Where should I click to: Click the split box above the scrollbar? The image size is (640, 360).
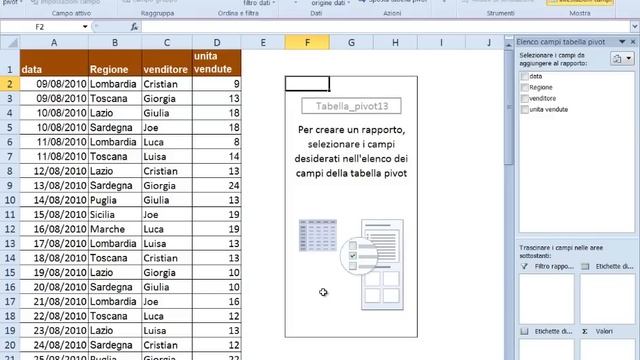pos(509,38)
